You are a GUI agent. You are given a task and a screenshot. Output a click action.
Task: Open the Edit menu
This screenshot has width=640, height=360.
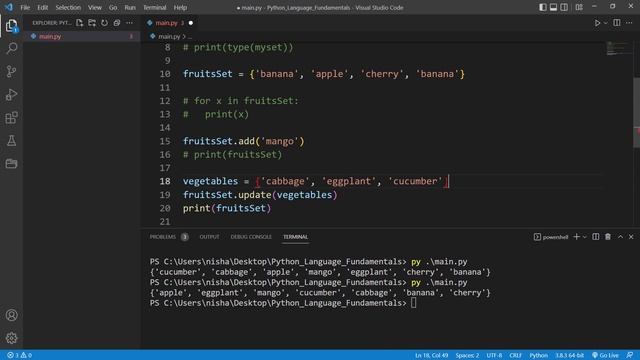pos(42,7)
